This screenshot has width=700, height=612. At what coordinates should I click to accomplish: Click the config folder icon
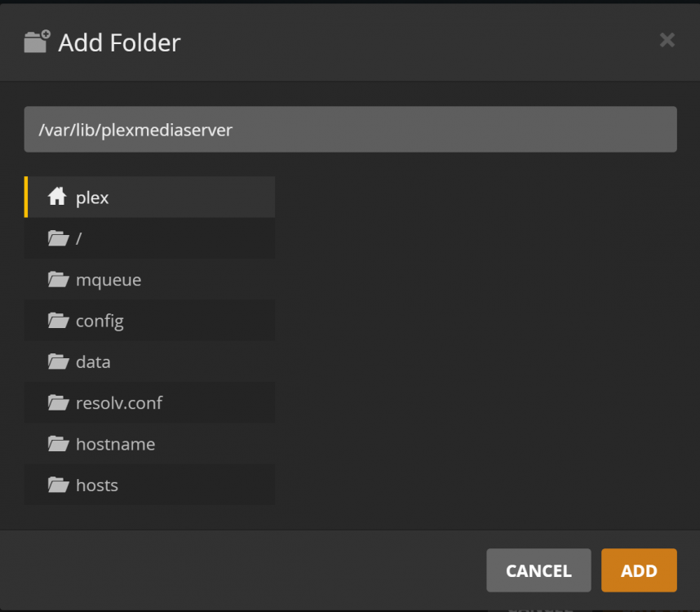click(59, 321)
